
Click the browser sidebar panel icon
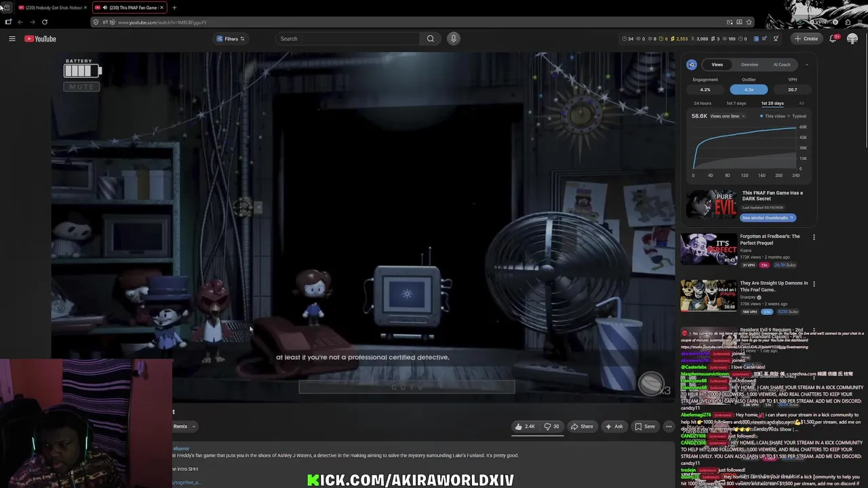click(x=8, y=22)
